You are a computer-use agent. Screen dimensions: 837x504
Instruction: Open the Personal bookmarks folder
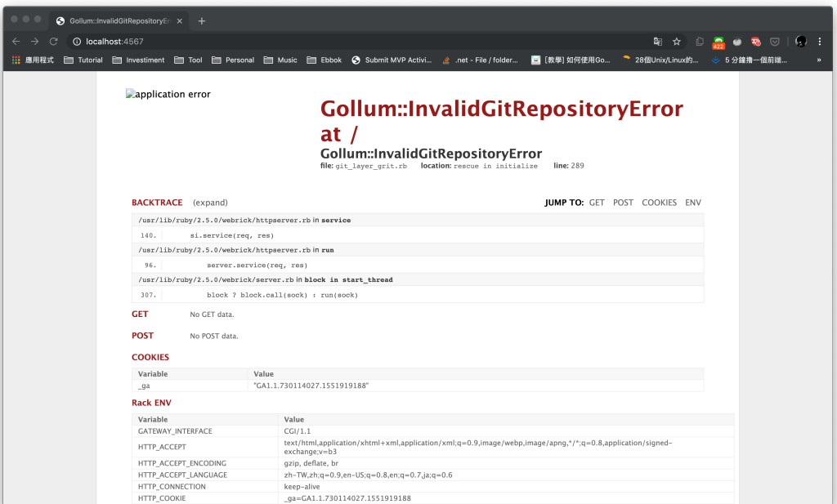coord(233,60)
